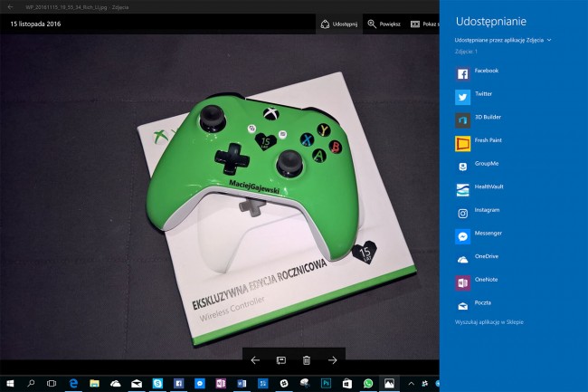The width and height of the screenshot is (588, 392).
Task: Launch Microsoft Edge from the taskbar
Action: [73, 383]
